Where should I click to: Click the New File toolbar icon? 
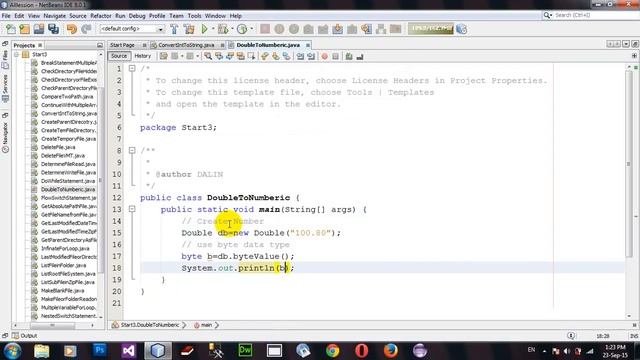tap(11, 29)
